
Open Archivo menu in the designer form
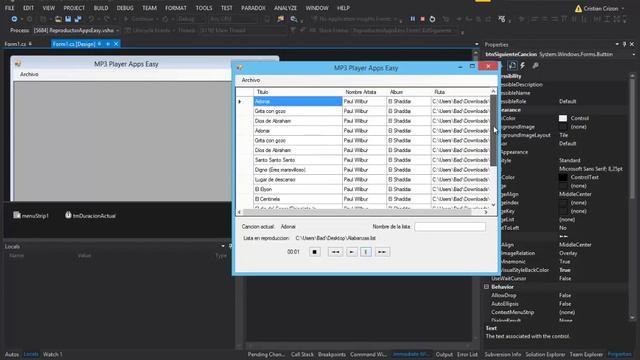29,74
